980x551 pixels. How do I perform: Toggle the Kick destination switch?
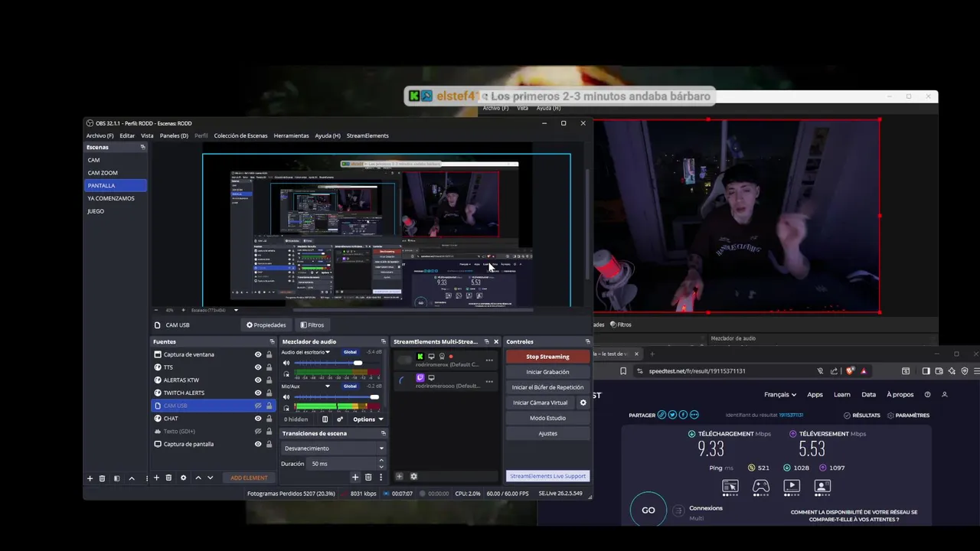[x=405, y=360]
